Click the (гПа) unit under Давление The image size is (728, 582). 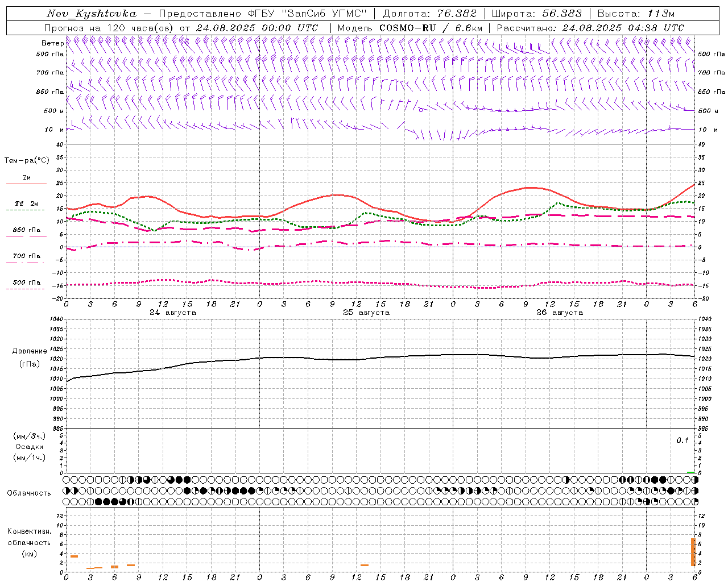coord(30,364)
